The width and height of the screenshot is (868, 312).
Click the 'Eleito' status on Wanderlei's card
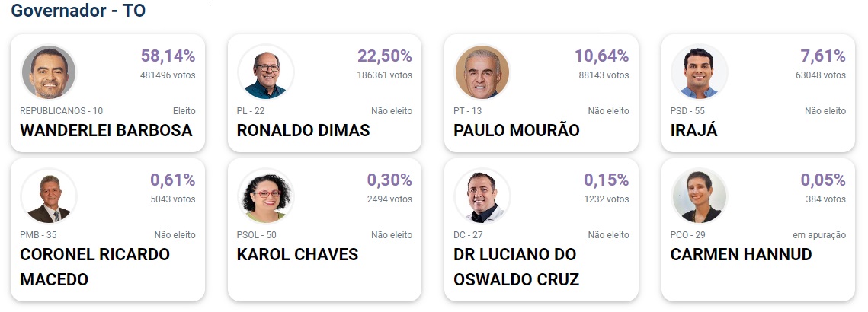[x=184, y=110]
